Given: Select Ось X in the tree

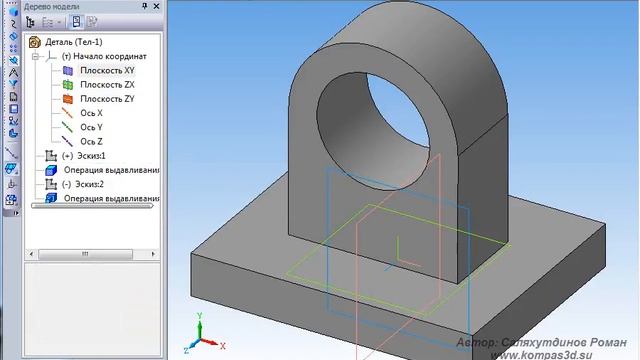Looking at the screenshot, I should pyautogui.click(x=91, y=113).
